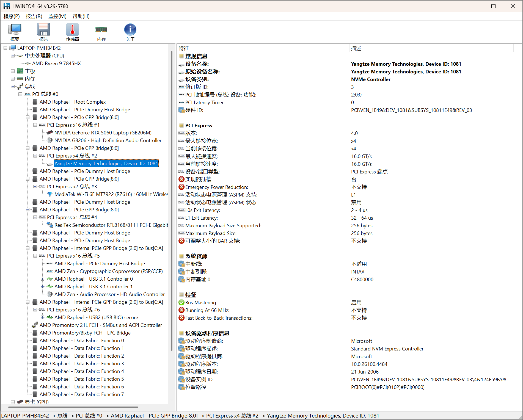Image resolution: width=523 pixels, height=420 pixels.
Task: Open the 概要 summary toolbar icon
Action: (x=15, y=32)
